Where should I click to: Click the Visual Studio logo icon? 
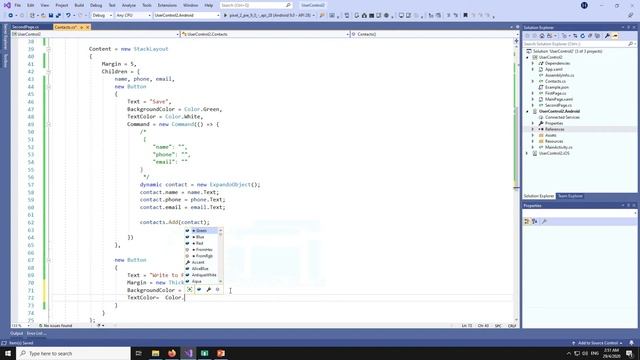point(7,5)
